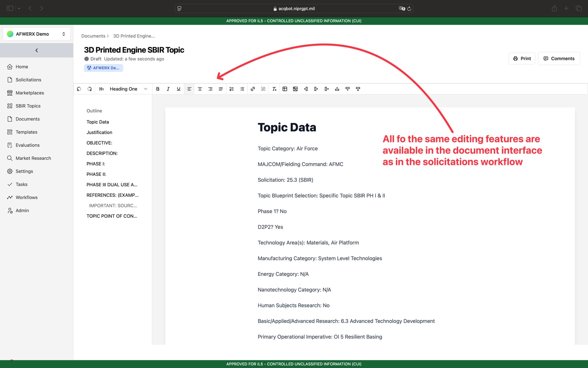588x368 pixels.
Task: Insert a hyperlink with link icon
Action: tap(253, 89)
